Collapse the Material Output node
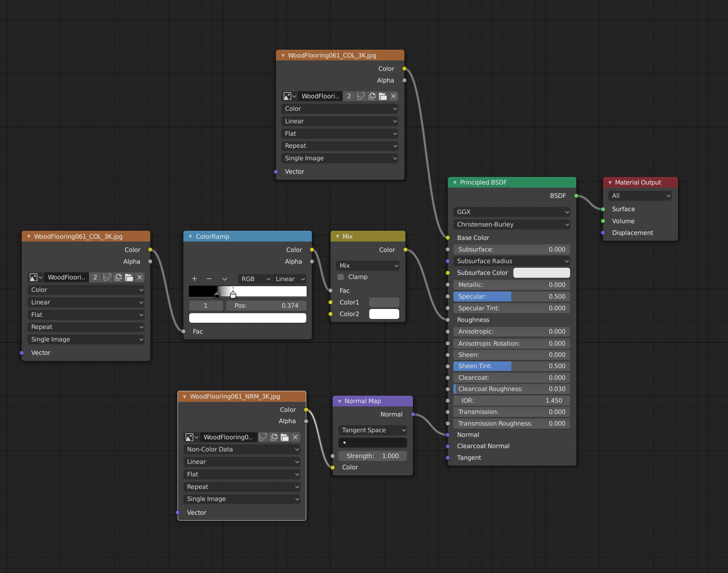This screenshot has height=573, width=728. (x=610, y=182)
